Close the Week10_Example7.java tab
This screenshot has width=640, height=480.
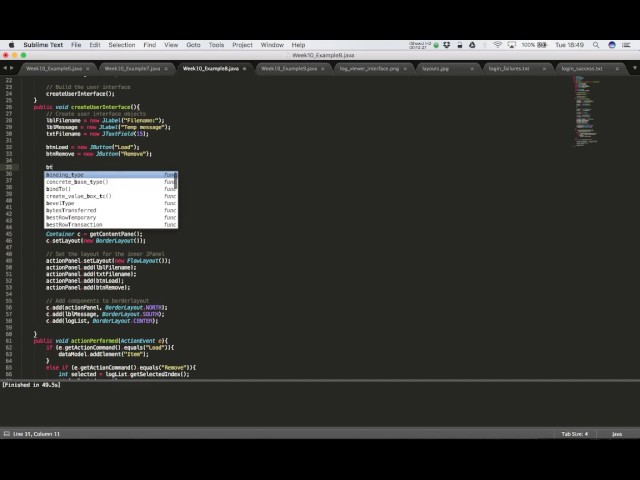click(166, 69)
